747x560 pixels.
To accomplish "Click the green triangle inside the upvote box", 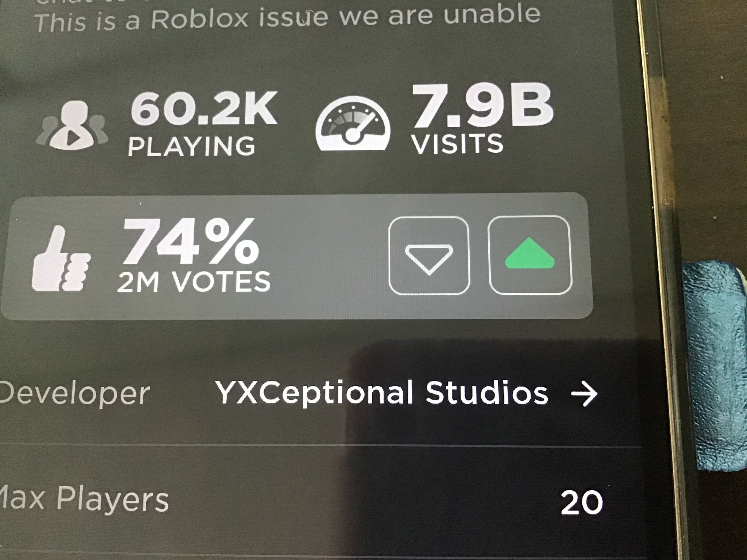I will (530, 253).
